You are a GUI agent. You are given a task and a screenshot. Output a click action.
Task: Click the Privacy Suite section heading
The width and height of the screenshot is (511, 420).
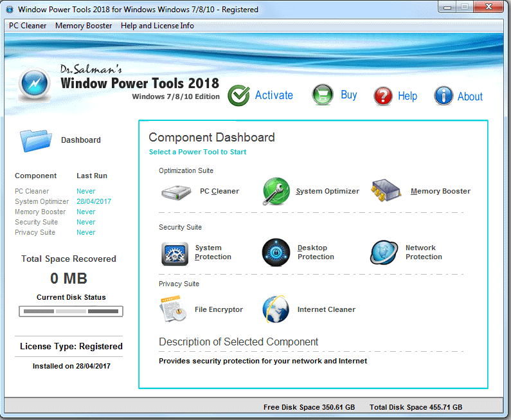pyautogui.click(x=179, y=284)
